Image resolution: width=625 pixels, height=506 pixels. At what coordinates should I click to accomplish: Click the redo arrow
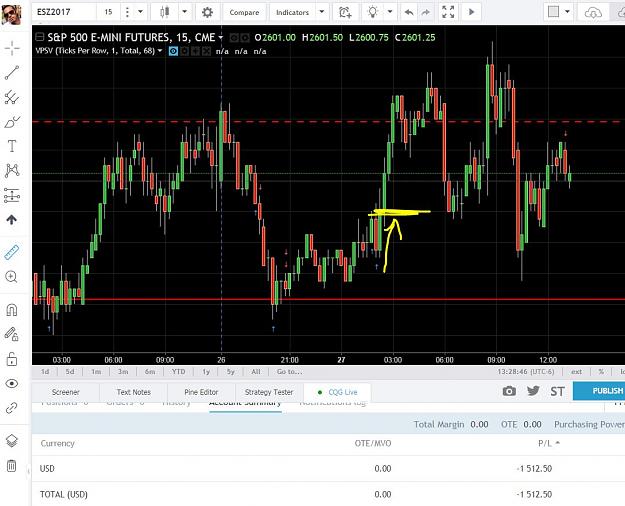click(426, 12)
